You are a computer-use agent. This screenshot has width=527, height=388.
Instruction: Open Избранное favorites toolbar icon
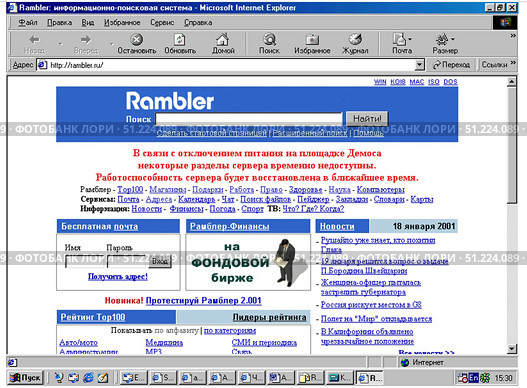[x=312, y=44]
